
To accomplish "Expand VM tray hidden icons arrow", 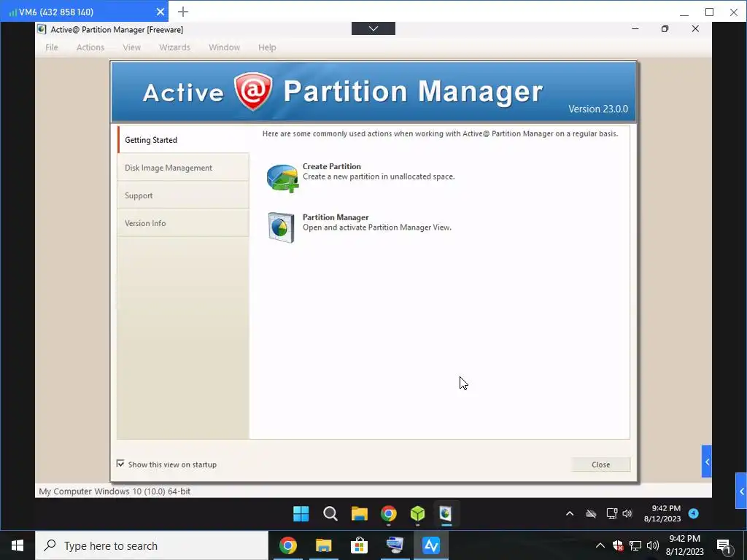I will coord(570,513).
